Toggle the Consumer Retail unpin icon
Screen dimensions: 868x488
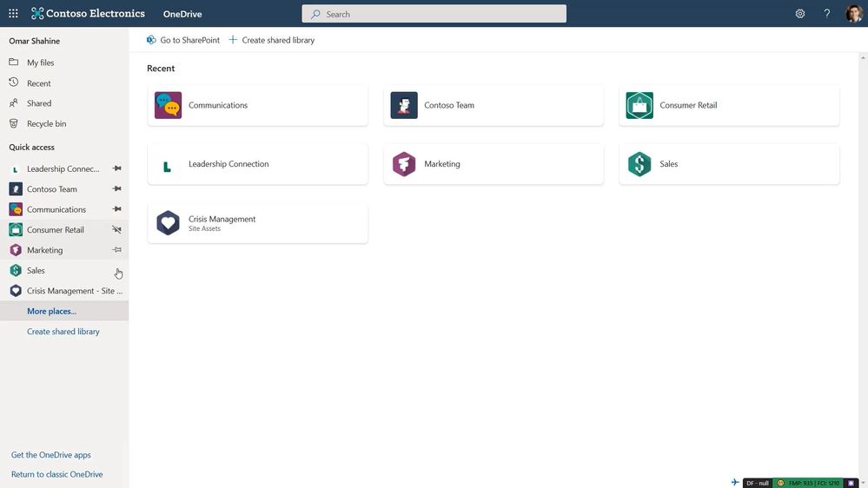tap(116, 229)
